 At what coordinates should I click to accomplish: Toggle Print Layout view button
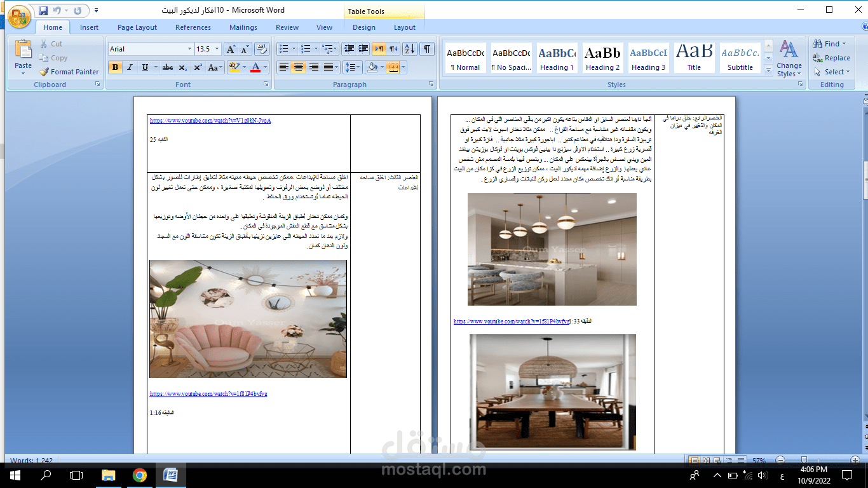pyautogui.click(x=695, y=460)
